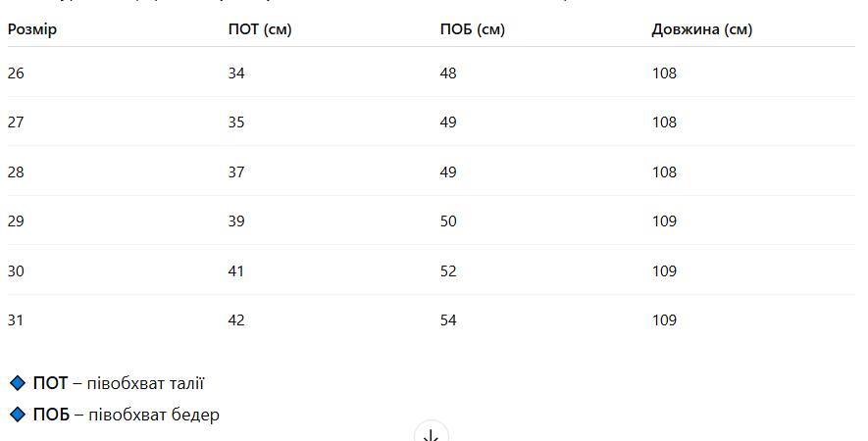Select the ПОТ (см) column header

tap(260, 29)
